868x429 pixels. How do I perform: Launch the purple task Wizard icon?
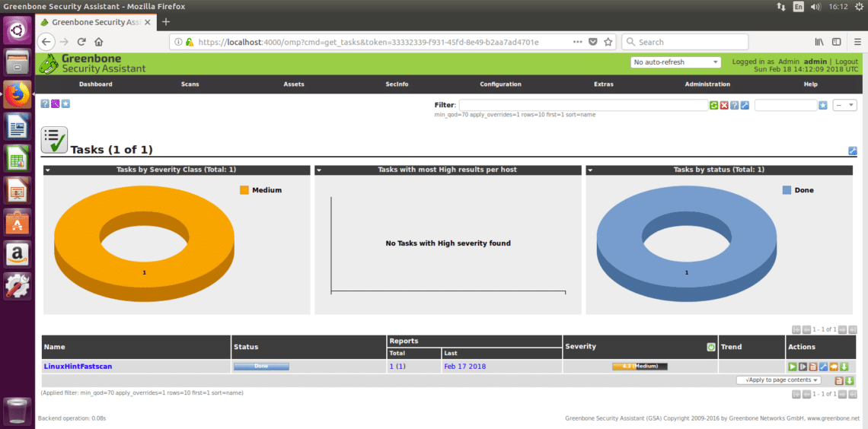point(56,103)
